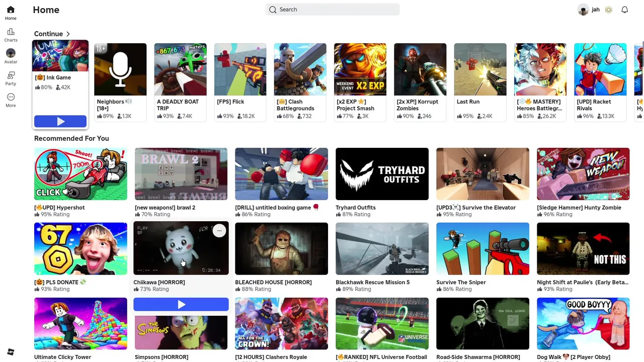Image resolution: width=644 pixels, height=362 pixels.
Task: Click the "Blackhawk Rescue Mission 5" title
Action: (373, 283)
